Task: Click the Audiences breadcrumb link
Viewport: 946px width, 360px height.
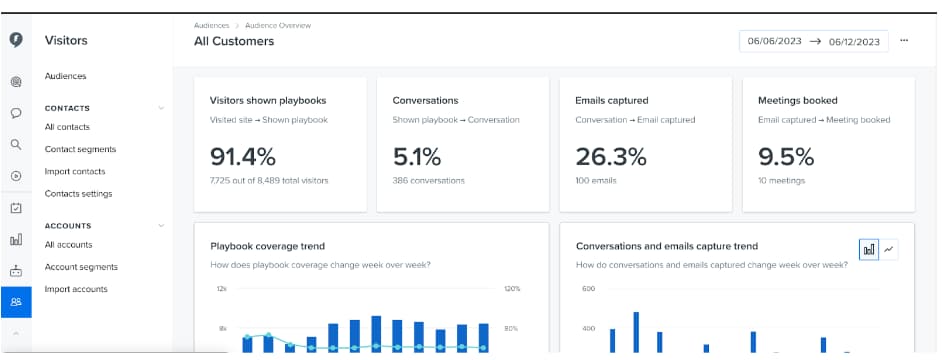Action: 211,25
